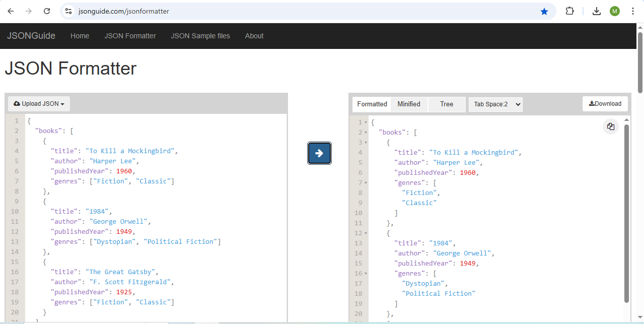Go forward in browser history

[x=29, y=11]
